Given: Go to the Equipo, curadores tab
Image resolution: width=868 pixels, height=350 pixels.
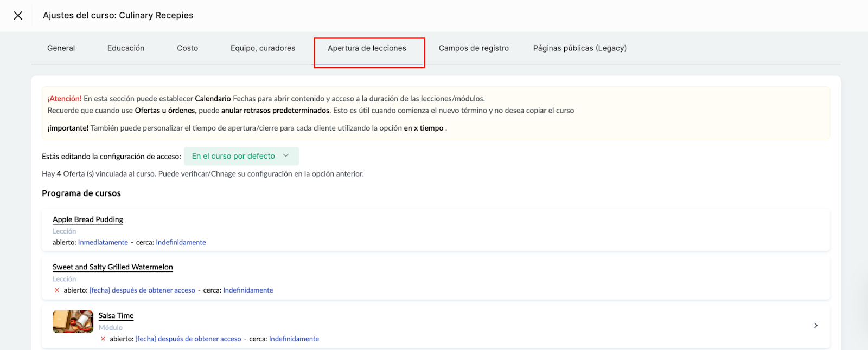Looking at the screenshot, I should (263, 48).
